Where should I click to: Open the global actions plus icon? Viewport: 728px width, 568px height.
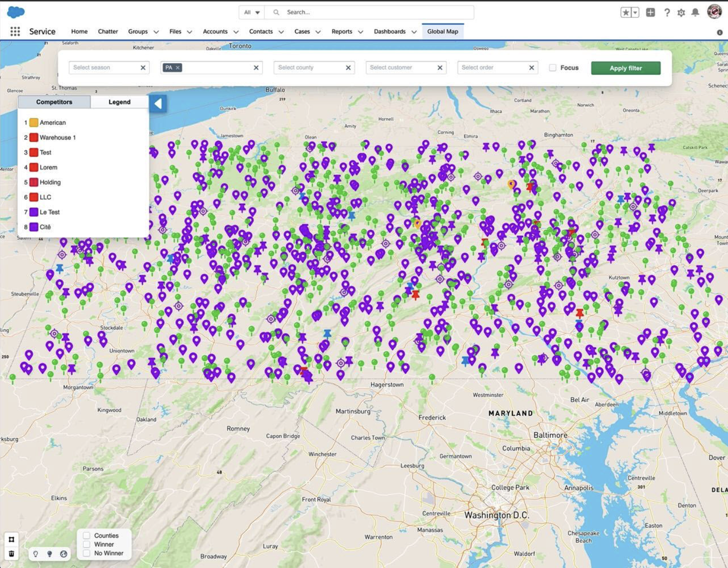tap(651, 13)
